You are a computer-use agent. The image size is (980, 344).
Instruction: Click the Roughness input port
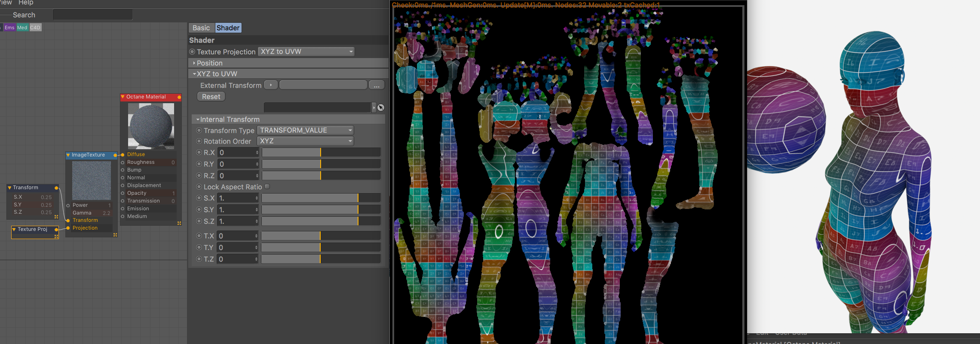pyautogui.click(x=122, y=163)
